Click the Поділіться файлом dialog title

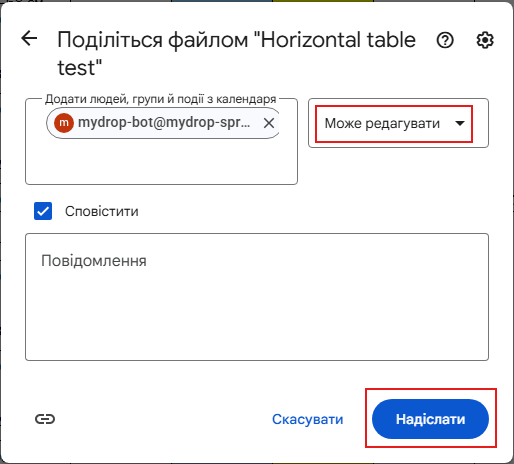click(236, 54)
